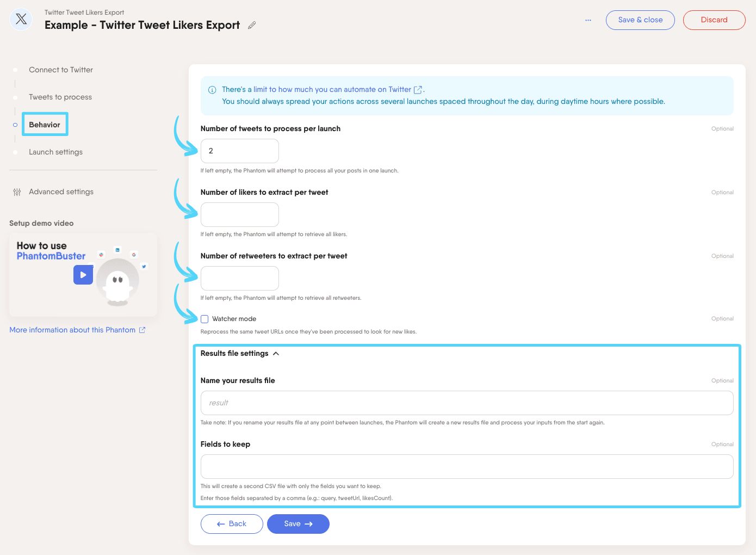756x555 pixels.
Task: Open Advanced settings
Action: click(x=61, y=192)
